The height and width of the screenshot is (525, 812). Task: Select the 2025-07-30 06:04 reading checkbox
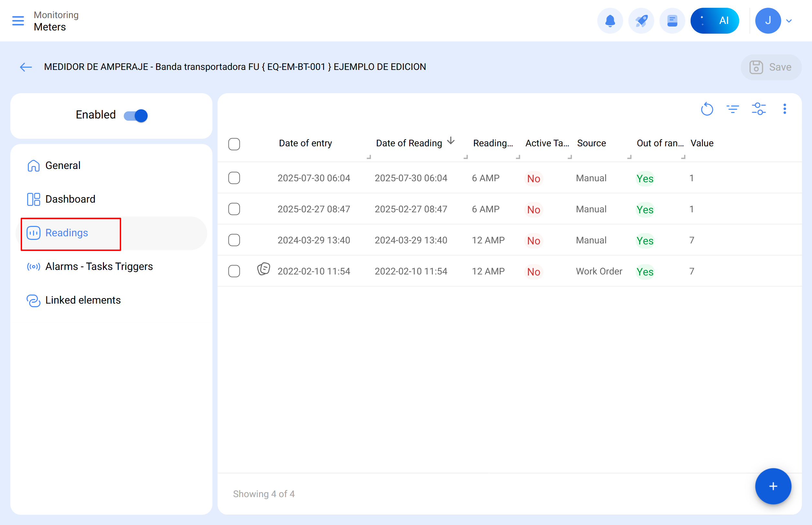click(x=234, y=178)
